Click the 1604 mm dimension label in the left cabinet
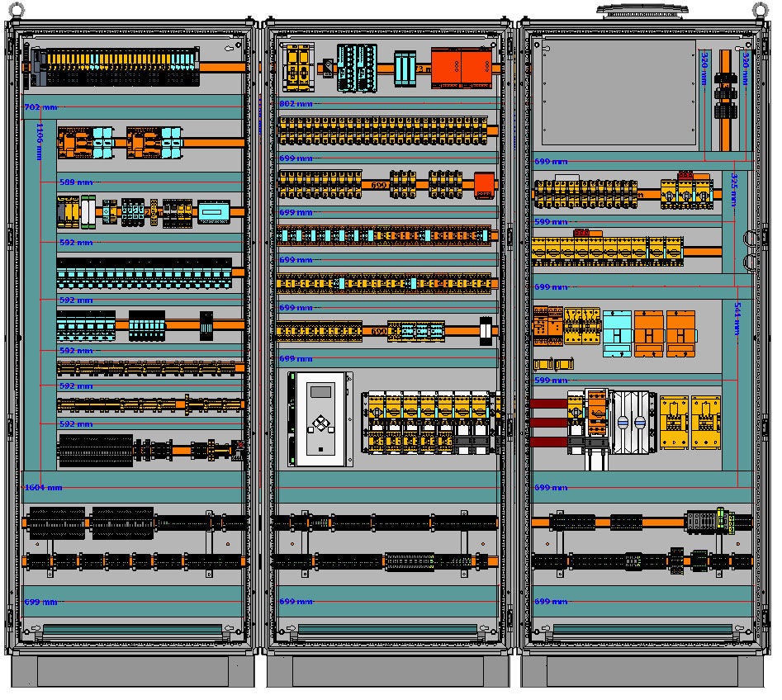The image size is (782, 700). (x=43, y=488)
